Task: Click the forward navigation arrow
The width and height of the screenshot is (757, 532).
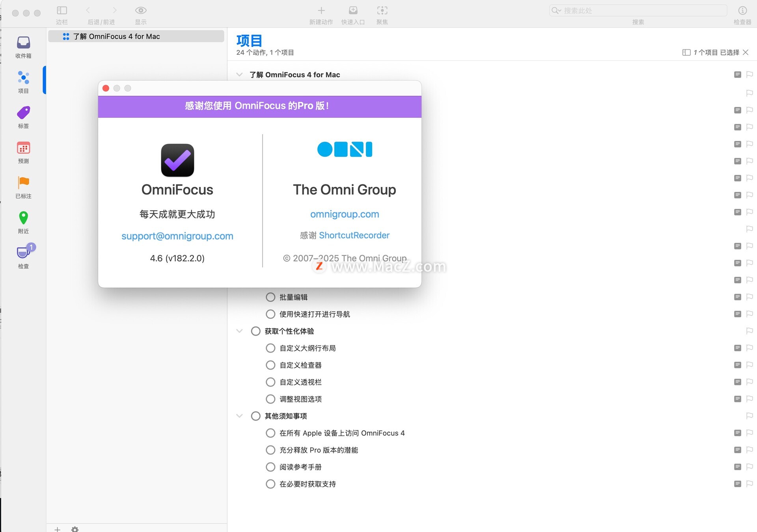Action: tap(115, 10)
